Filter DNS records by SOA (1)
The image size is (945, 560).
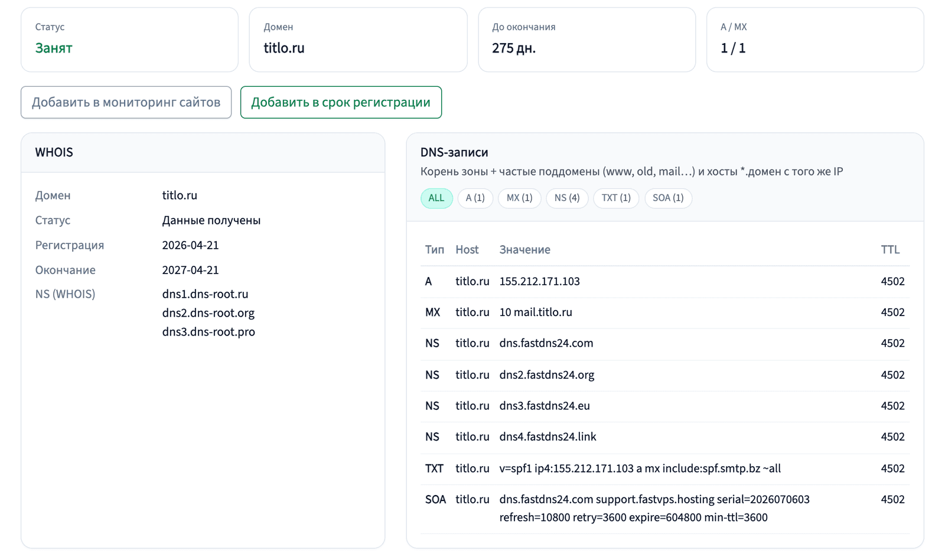668,198
